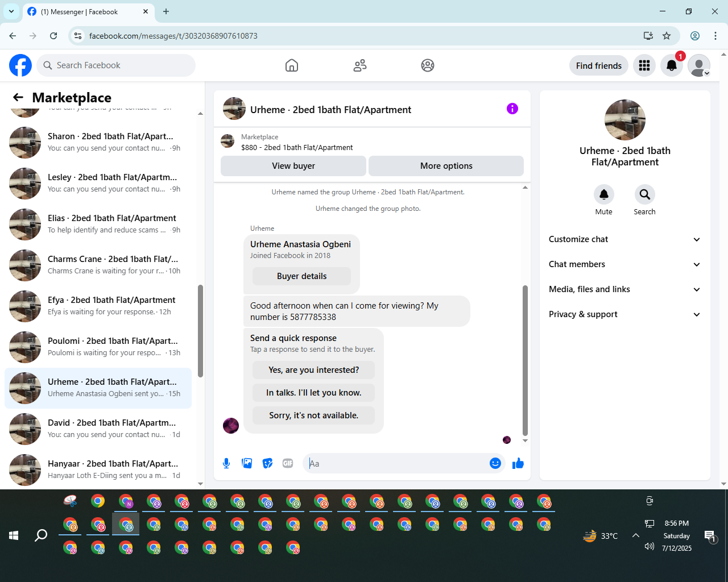Screen dimensions: 728x582
Task: Click the chat messages scrollbar
Action: point(525,360)
